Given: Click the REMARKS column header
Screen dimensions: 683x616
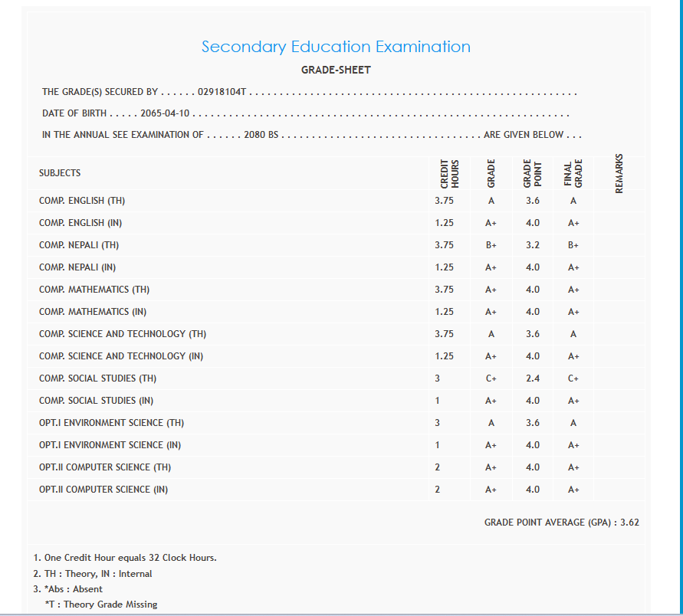Looking at the screenshot, I should [619, 173].
